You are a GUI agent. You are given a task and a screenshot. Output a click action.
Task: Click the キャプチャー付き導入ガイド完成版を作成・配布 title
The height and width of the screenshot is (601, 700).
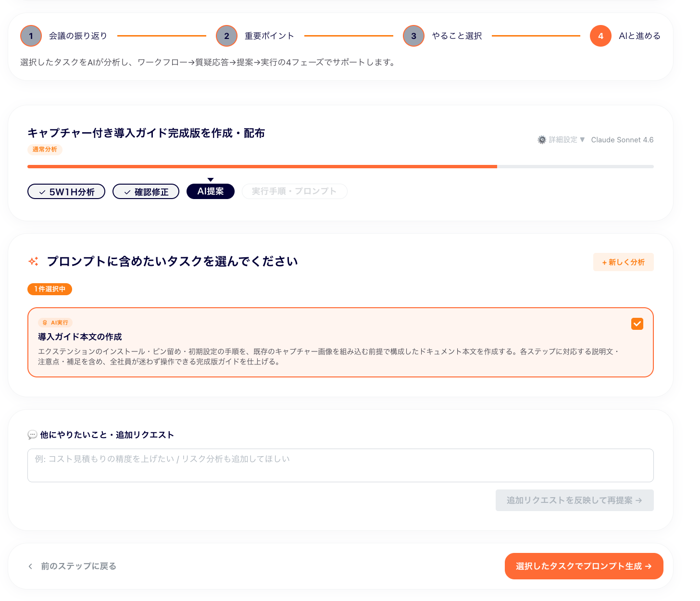(146, 133)
